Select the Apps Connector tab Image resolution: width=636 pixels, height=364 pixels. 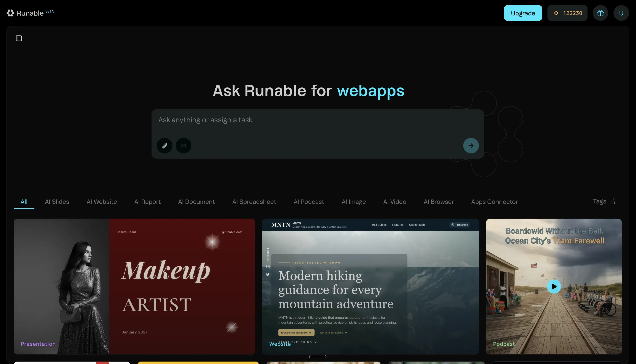click(x=494, y=202)
